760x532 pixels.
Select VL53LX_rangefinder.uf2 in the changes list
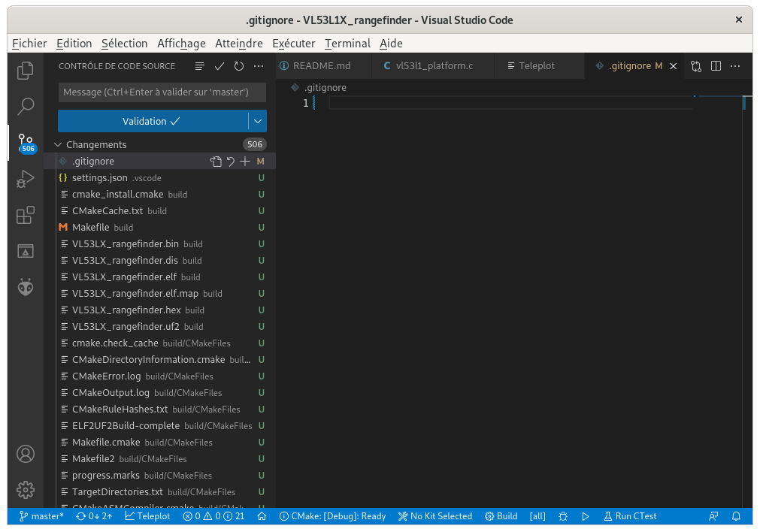tap(160, 327)
